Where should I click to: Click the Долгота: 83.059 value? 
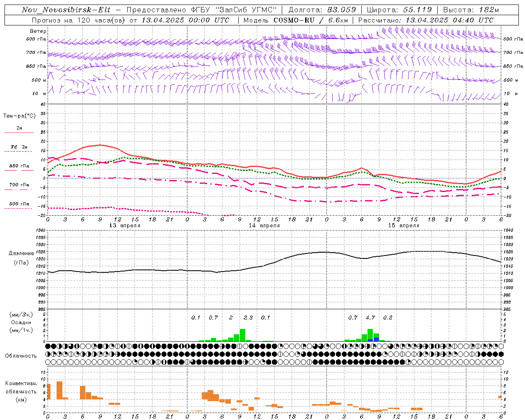[322, 10]
